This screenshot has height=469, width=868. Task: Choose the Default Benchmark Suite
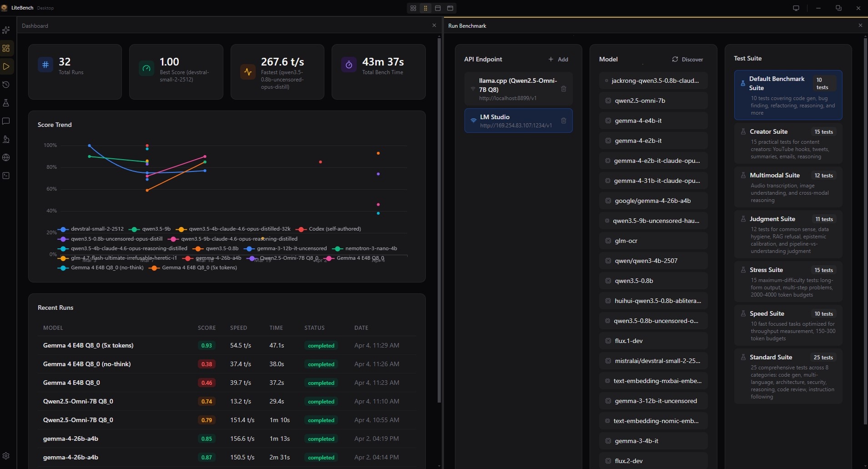coord(788,95)
